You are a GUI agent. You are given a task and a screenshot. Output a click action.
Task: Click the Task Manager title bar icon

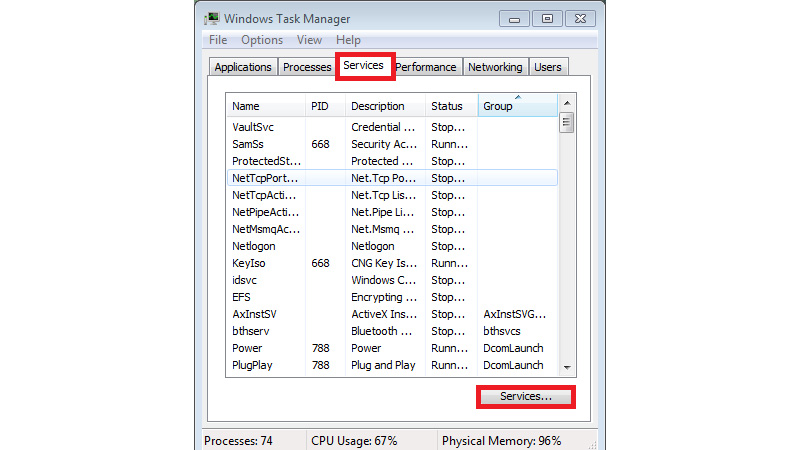coord(212,18)
